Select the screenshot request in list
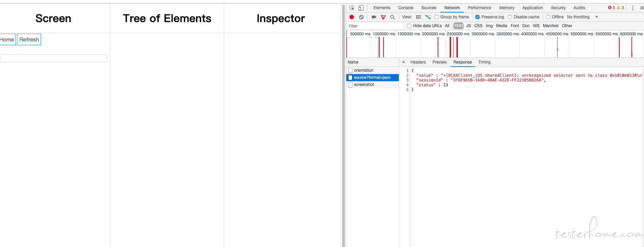This screenshot has height=247, width=644. 364,85
